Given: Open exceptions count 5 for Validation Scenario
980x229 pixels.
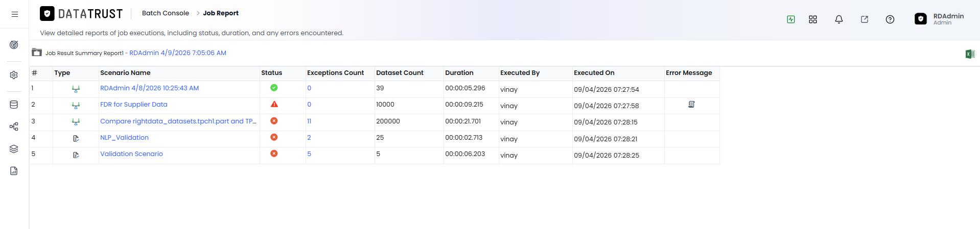Looking at the screenshot, I should click(x=309, y=154).
